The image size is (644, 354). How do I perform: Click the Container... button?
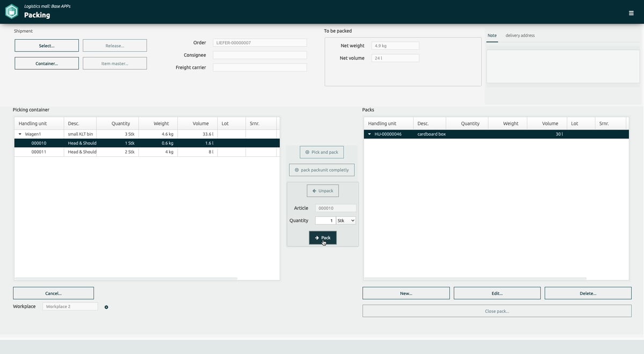47,63
